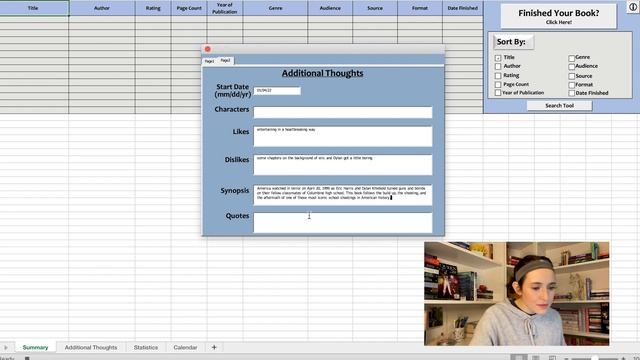Select the Rating column header cell
Image resolution: width=640 pixels, height=360 pixels.
(x=153, y=8)
